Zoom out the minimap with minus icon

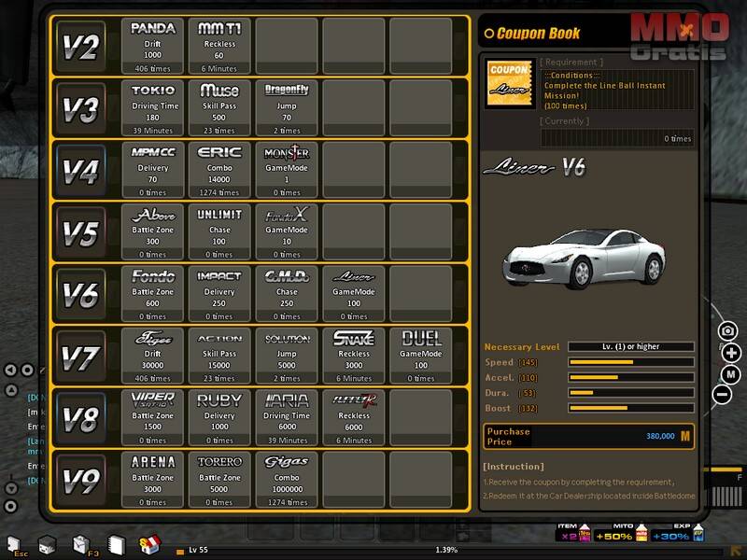coord(722,394)
